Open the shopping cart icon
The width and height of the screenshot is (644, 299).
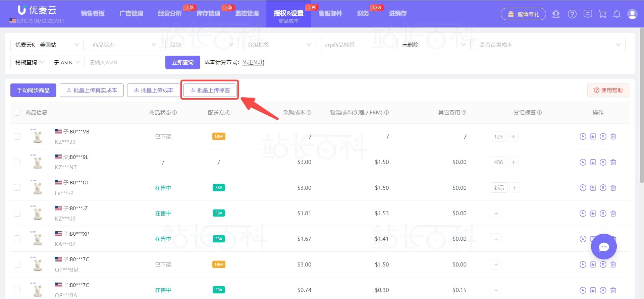602,14
